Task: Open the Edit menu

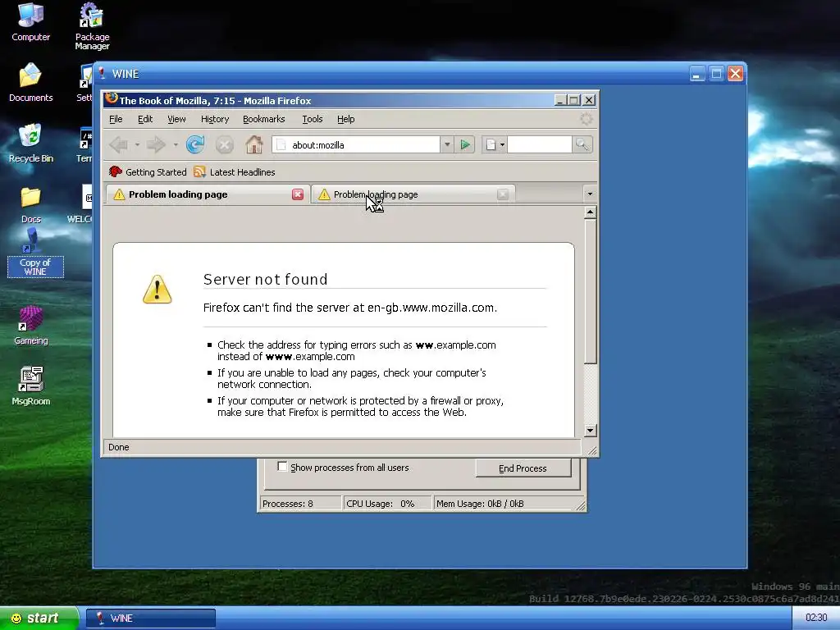Action: pos(145,119)
